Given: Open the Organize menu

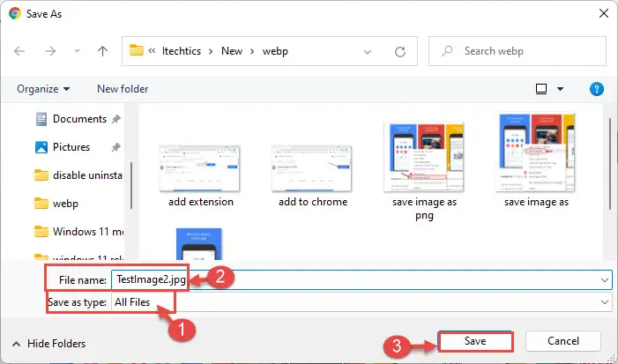Looking at the screenshot, I should tap(43, 89).
